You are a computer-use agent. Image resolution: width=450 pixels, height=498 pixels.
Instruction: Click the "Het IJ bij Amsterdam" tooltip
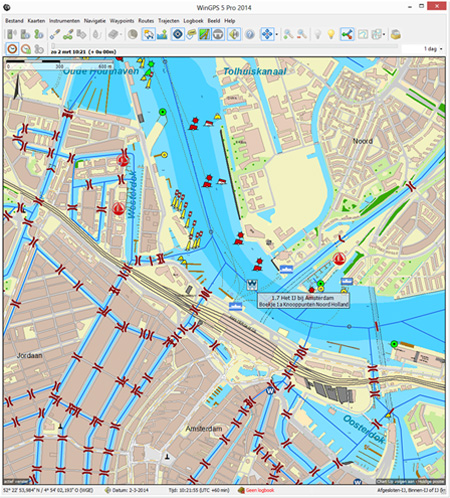(304, 301)
